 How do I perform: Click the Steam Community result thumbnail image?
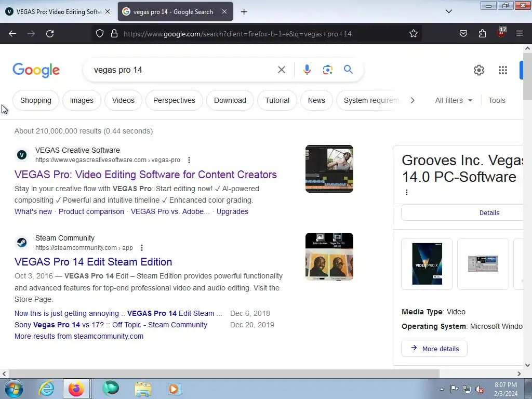click(329, 257)
